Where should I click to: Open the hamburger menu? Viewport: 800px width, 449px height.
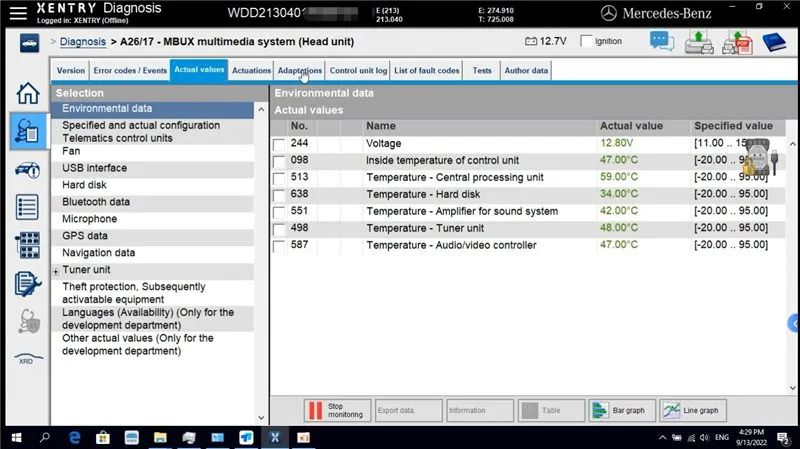pyautogui.click(x=18, y=13)
